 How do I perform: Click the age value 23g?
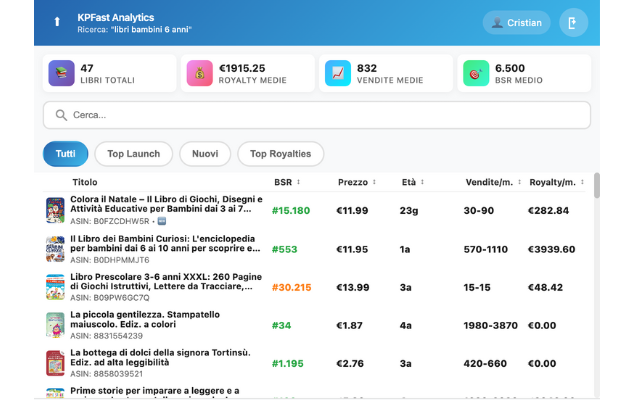pos(409,211)
